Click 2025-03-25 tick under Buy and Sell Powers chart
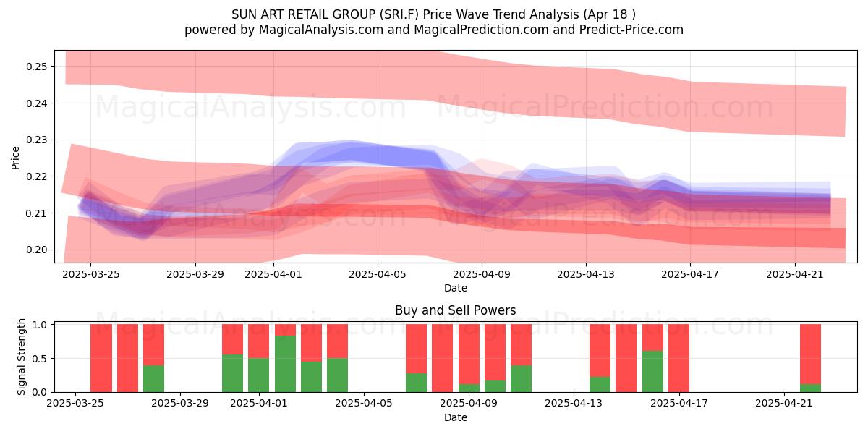 pyautogui.click(x=76, y=404)
